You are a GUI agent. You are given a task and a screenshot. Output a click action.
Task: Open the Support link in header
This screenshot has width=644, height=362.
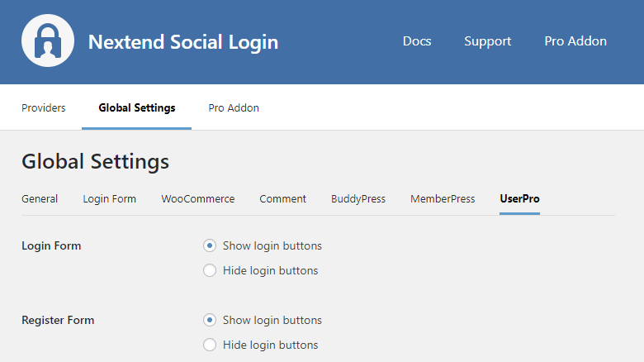point(487,41)
